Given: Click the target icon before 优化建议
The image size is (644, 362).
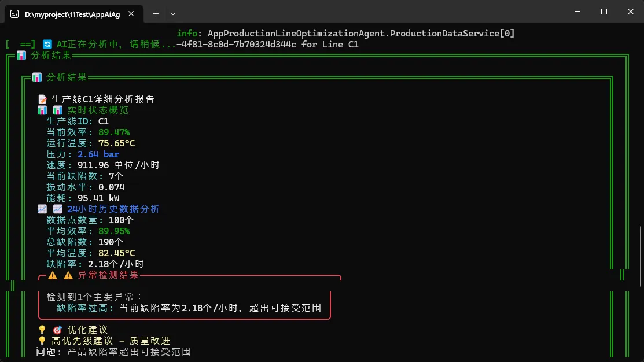Looking at the screenshot, I should point(57,330).
